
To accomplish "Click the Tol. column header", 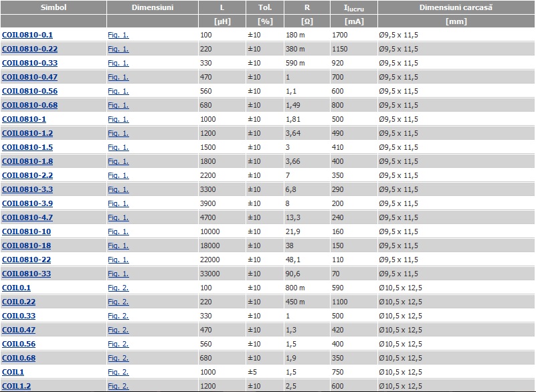I will tap(264, 8).
